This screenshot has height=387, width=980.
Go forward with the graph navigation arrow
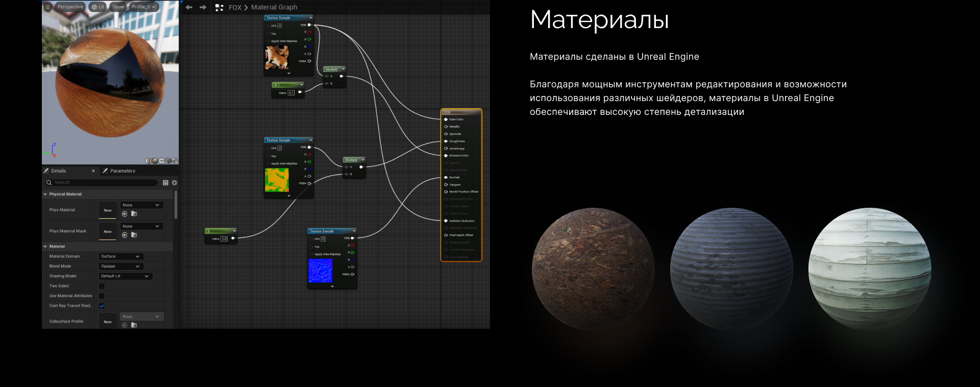pos(203,7)
